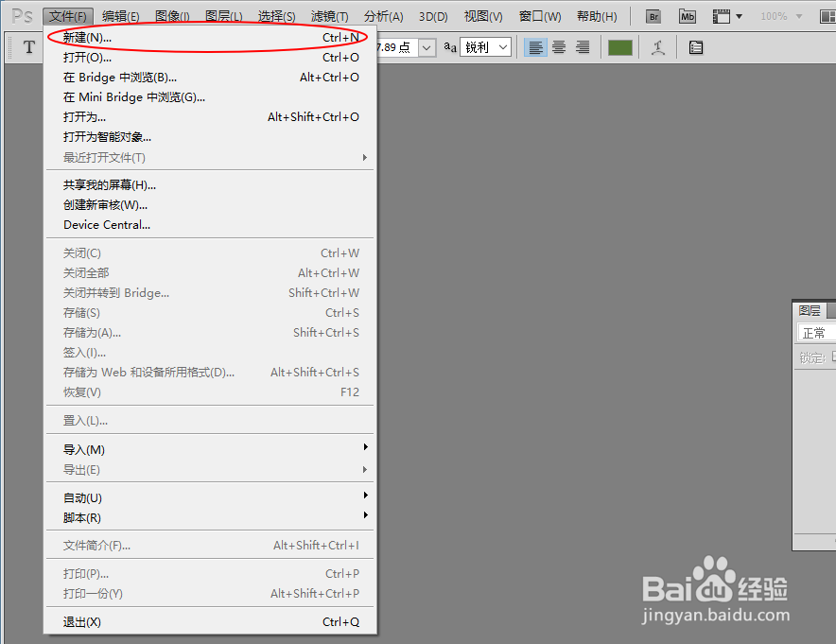The image size is (836, 644).
Task: Select 在 Mini Bridge 中浏览(G)...
Action: pyautogui.click(x=210, y=97)
